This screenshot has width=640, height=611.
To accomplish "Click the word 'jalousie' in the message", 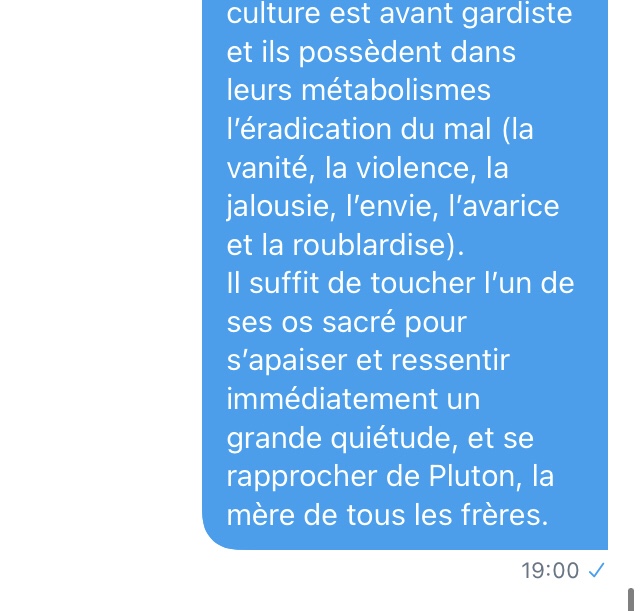I will 278,206.
